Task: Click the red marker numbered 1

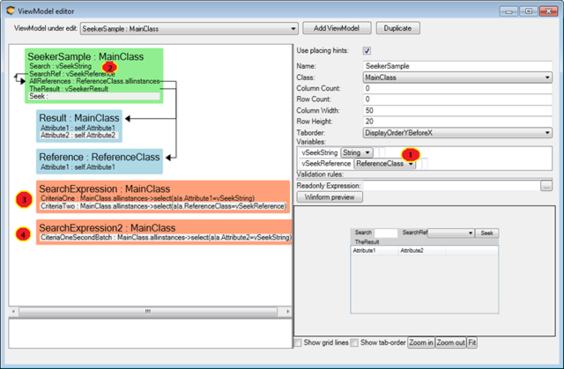Action: pos(410,155)
